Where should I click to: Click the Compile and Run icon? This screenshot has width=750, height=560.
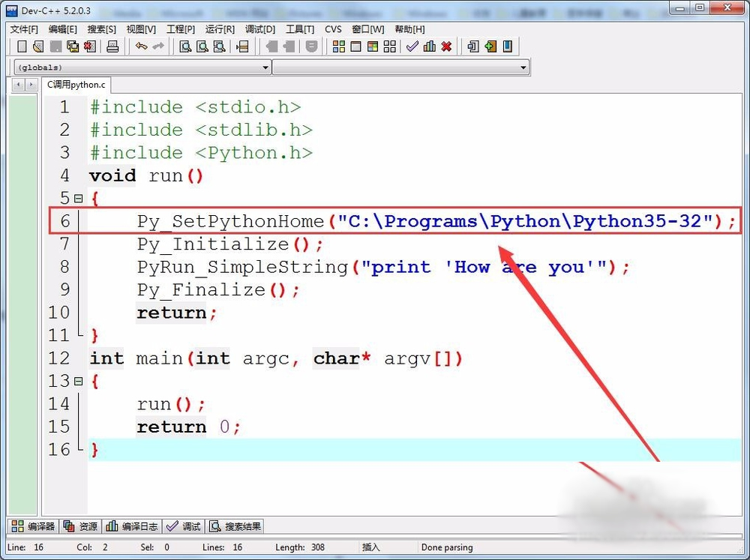pos(373,46)
